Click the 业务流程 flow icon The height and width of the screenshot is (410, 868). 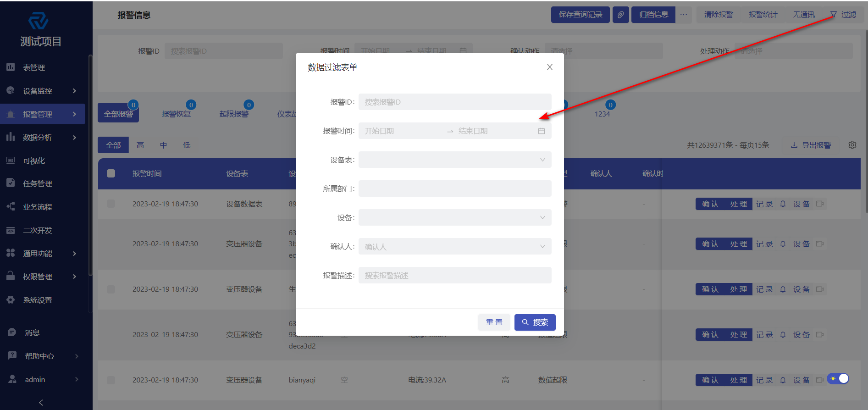point(11,206)
